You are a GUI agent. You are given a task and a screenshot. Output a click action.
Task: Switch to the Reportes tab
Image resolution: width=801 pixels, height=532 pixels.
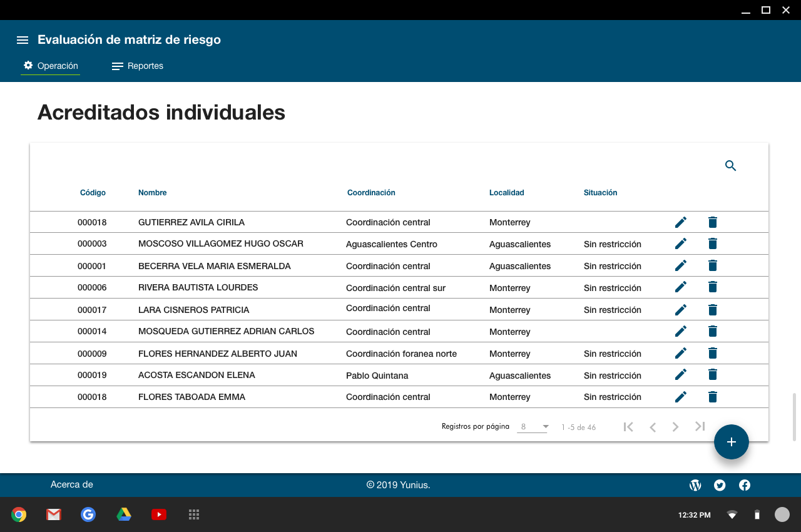pyautogui.click(x=138, y=66)
